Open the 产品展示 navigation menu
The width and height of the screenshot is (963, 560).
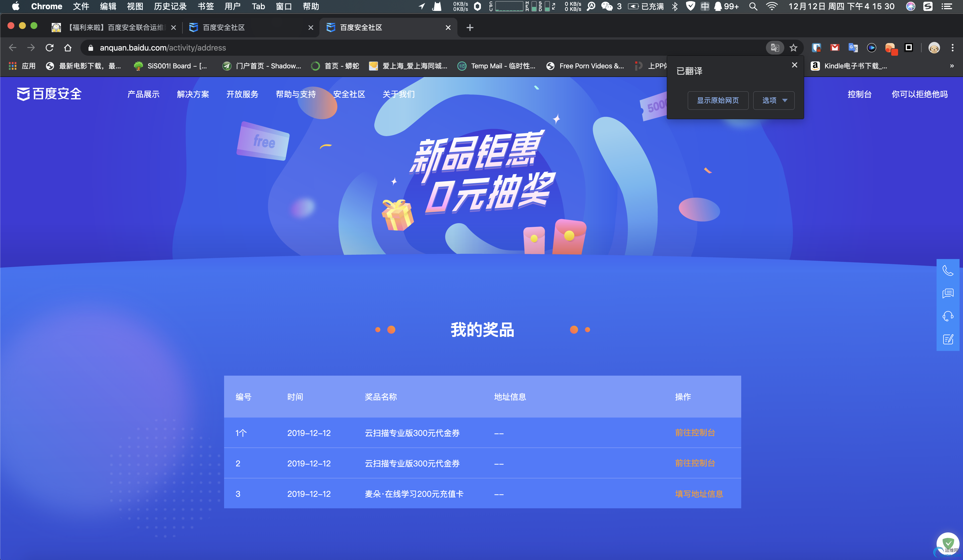(x=143, y=94)
